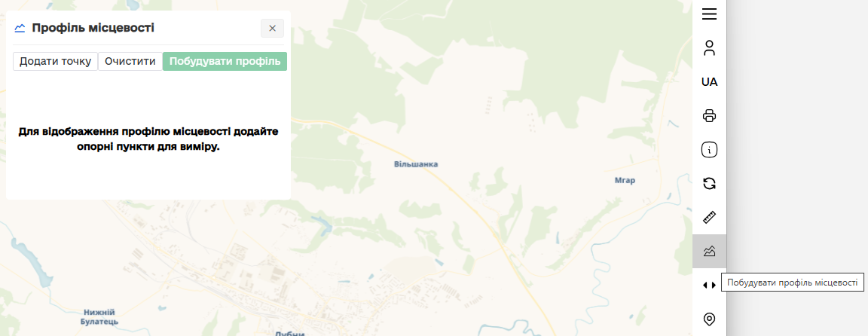Screen dimensions: 868x336
Task: Click the Додати точку button
Action: 55,62
